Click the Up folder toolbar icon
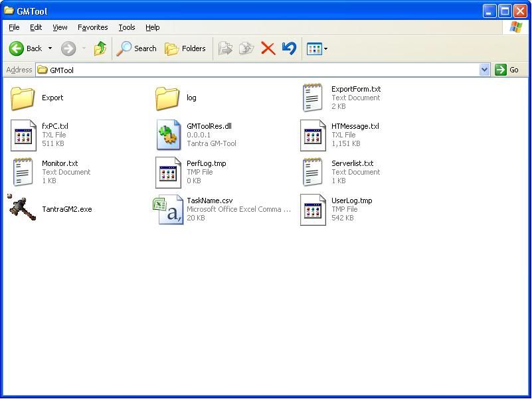 pyautogui.click(x=100, y=48)
